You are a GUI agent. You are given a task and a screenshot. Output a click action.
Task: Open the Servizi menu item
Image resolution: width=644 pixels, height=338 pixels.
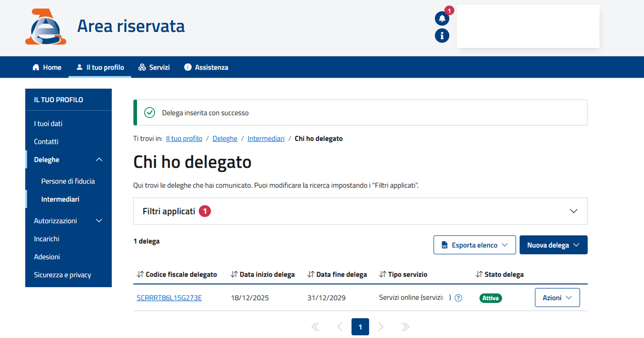[x=154, y=67]
